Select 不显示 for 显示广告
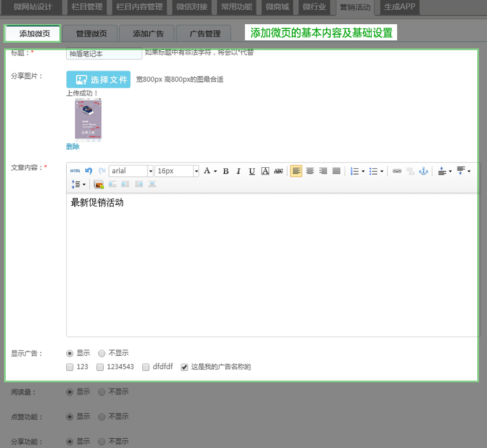Screen dimensions: 487x448 coord(101,353)
